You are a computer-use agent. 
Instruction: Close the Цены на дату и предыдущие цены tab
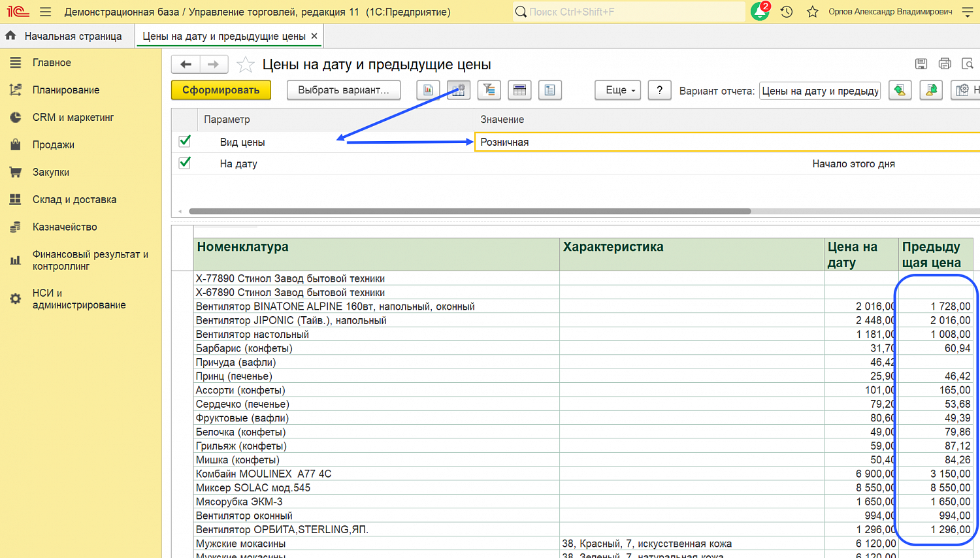[x=314, y=36]
